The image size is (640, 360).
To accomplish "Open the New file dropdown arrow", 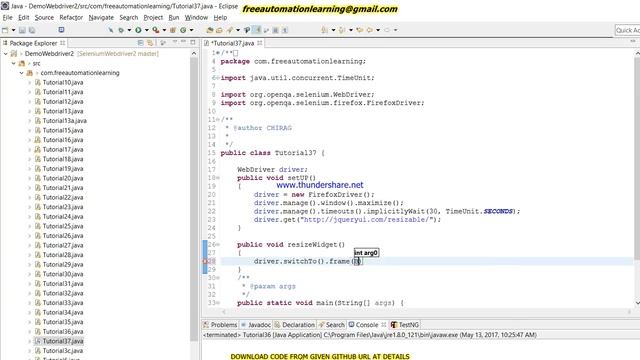I will (x=13, y=30).
